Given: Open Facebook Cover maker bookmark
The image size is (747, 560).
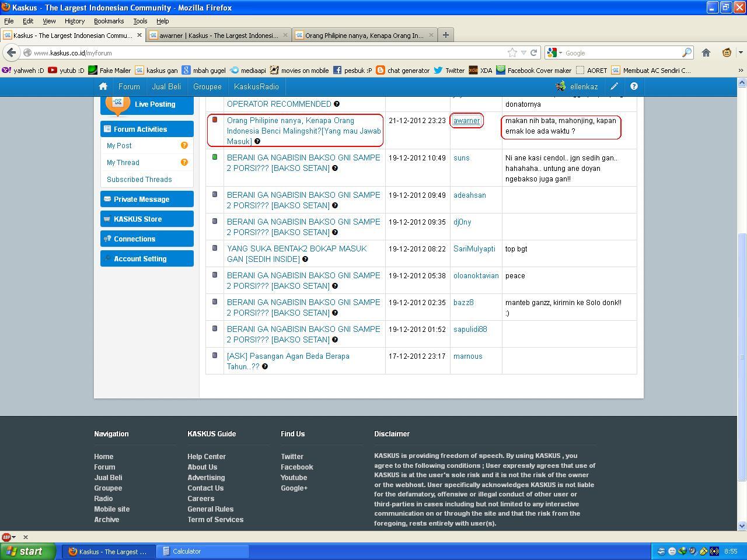Looking at the screenshot, I should pos(533,70).
